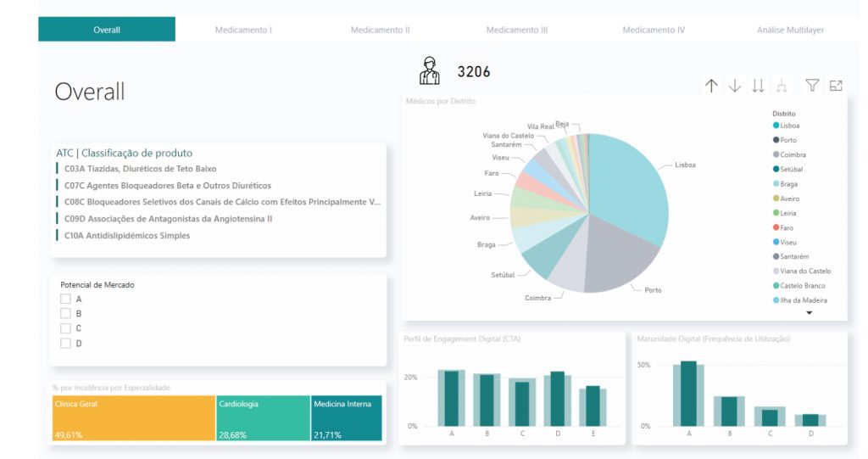Click the Cardiologia treemap tile
This screenshot has width=868, height=459.
(263, 418)
